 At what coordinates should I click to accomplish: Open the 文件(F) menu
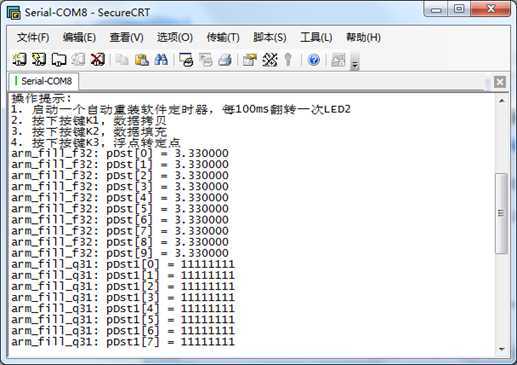pos(33,37)
